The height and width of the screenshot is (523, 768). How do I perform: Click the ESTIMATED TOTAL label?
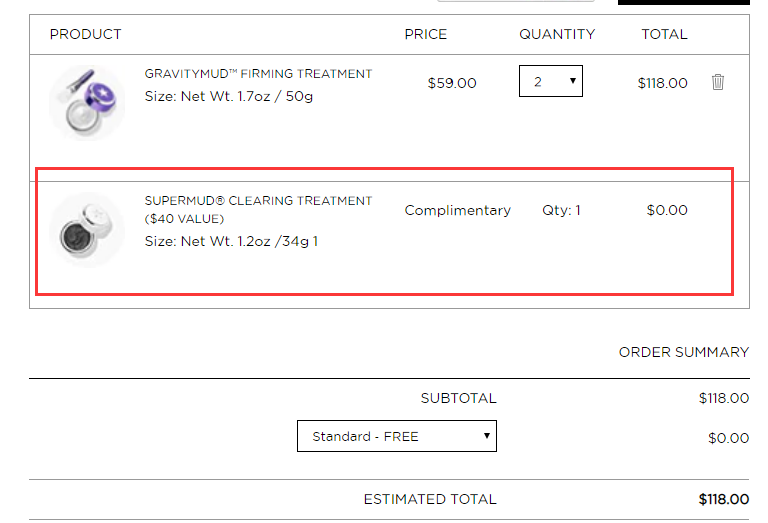[430, 499]
